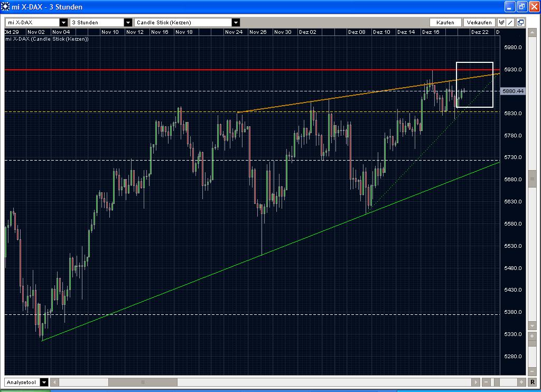Open the mi X-DAX instrument dropdown
The height and width of the screenshot is (392, 541).
63,22
